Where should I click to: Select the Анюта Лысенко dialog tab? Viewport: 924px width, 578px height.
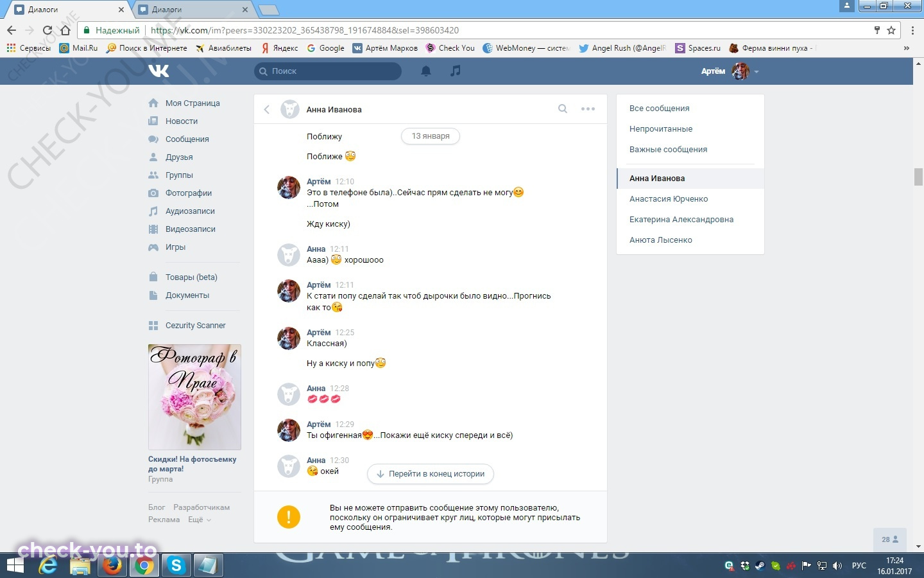click(x=690, y=240)
